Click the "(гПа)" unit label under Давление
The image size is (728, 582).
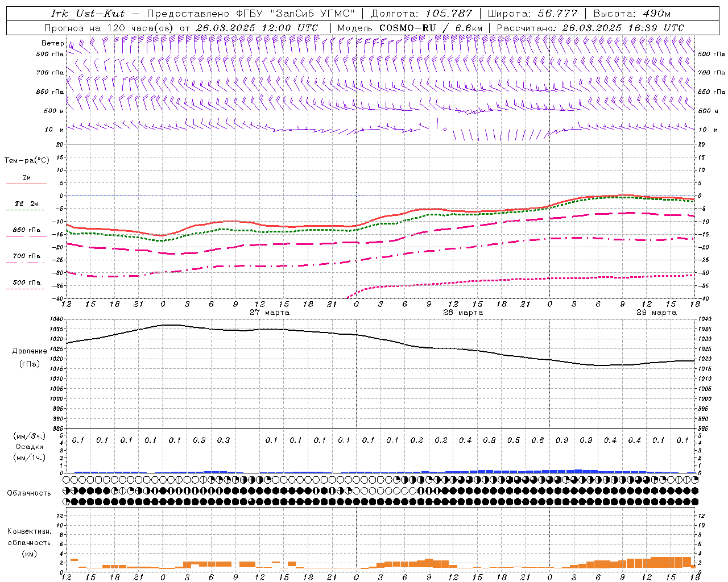coord(30,364)
